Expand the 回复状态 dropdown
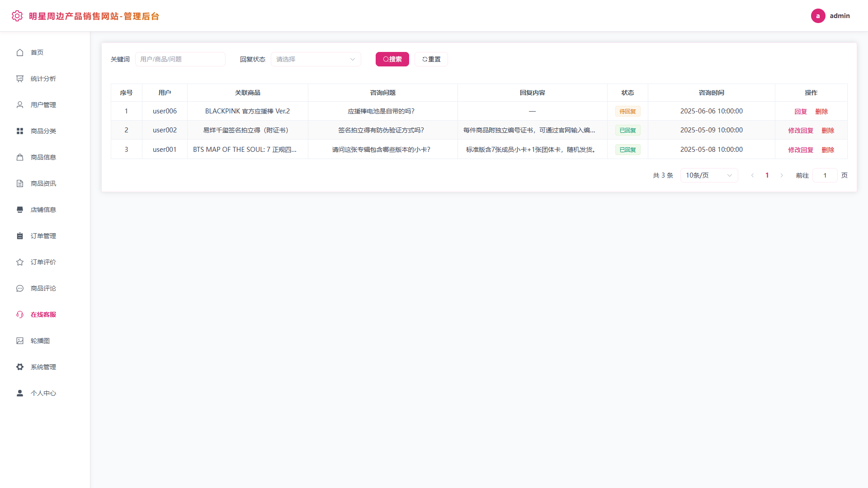868x488 pixels. click(316, 59)
